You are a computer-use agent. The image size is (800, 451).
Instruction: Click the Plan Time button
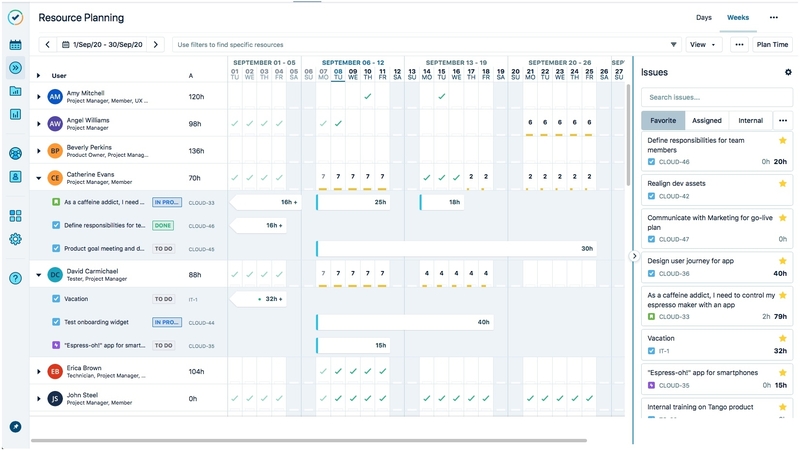point(772,45)
